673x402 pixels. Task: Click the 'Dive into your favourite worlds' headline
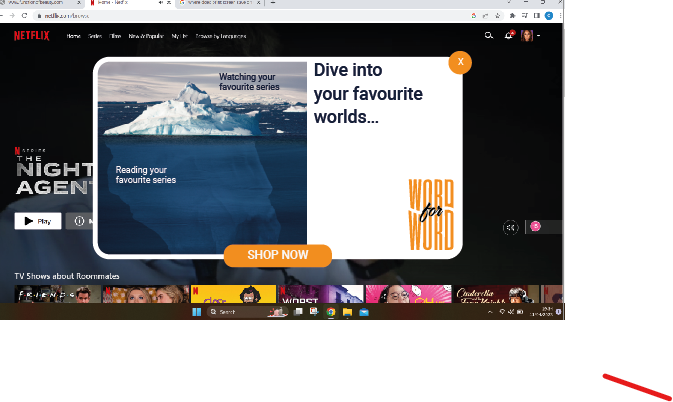tap(368, 94)
